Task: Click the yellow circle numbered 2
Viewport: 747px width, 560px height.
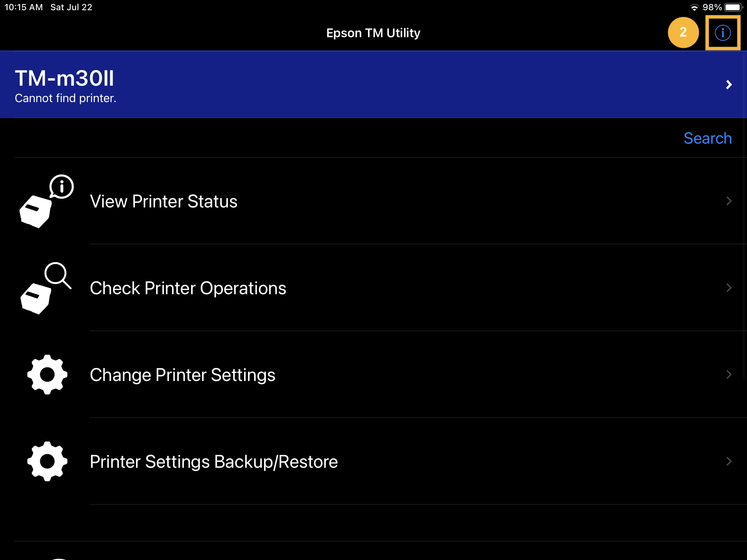Action: [683, 32]
